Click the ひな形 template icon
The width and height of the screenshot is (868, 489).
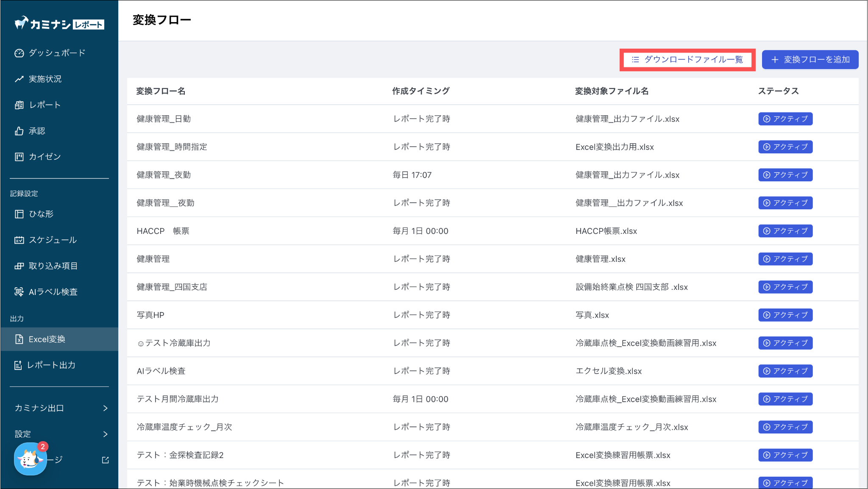(19, 214)
